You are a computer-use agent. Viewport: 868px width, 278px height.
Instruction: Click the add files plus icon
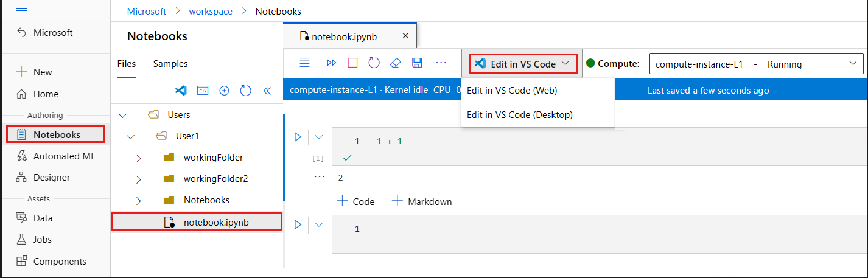point(224,91)
